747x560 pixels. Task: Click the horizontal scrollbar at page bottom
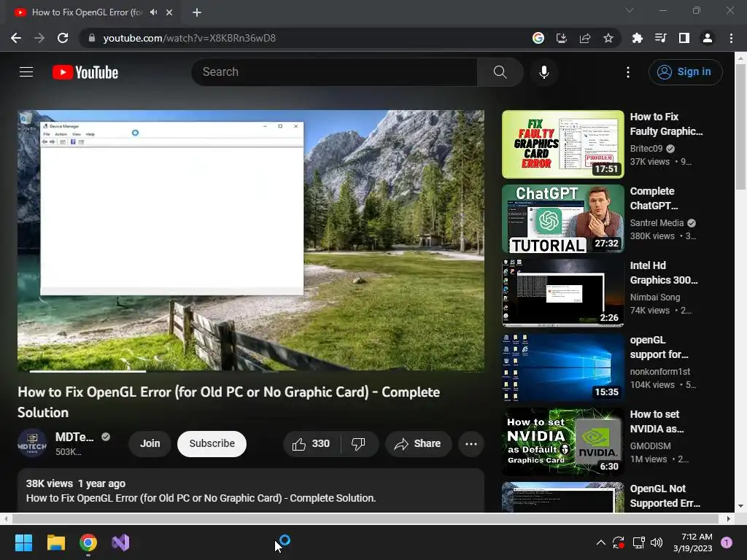coord(365,518)
